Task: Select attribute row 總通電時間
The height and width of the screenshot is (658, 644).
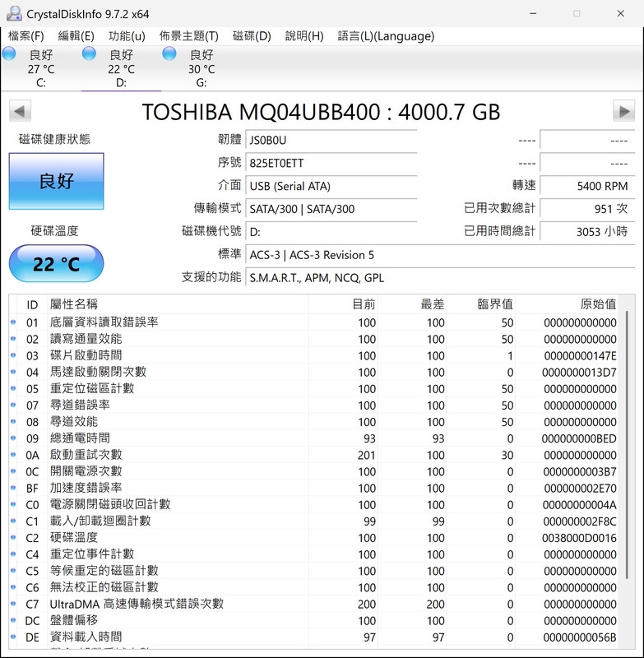Action: coord(313,438)
